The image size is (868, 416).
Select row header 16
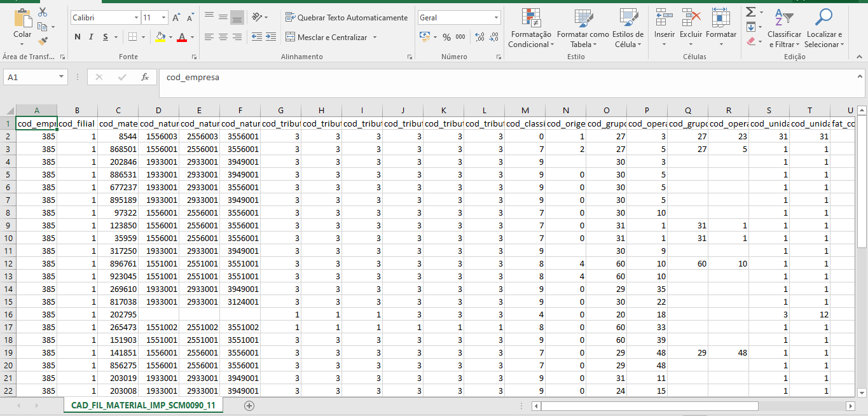pyautogui.click(x=8, y=314)
